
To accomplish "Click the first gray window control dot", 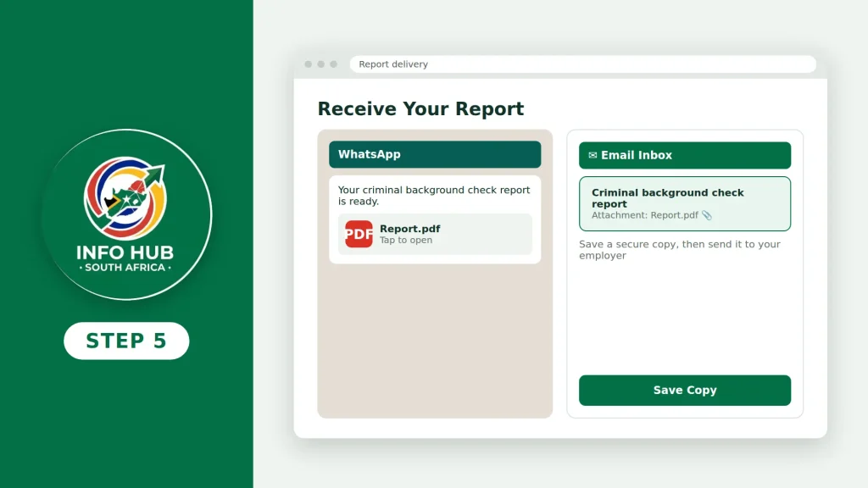I will click(309, 64).
